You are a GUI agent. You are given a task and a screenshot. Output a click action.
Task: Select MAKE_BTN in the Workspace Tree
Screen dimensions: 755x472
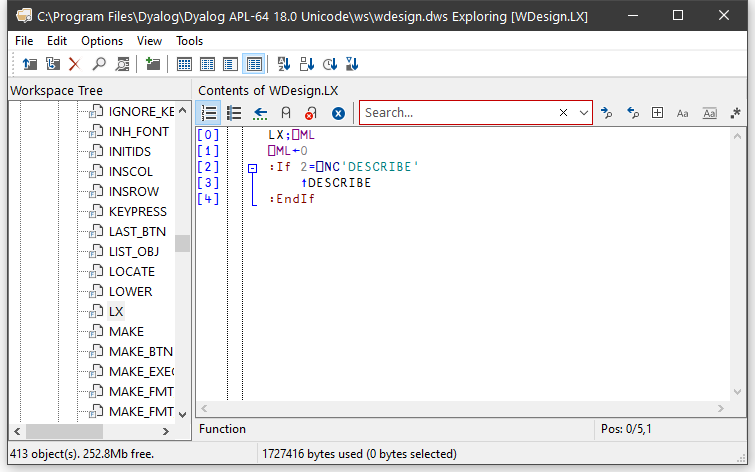[x=140, y=351]
